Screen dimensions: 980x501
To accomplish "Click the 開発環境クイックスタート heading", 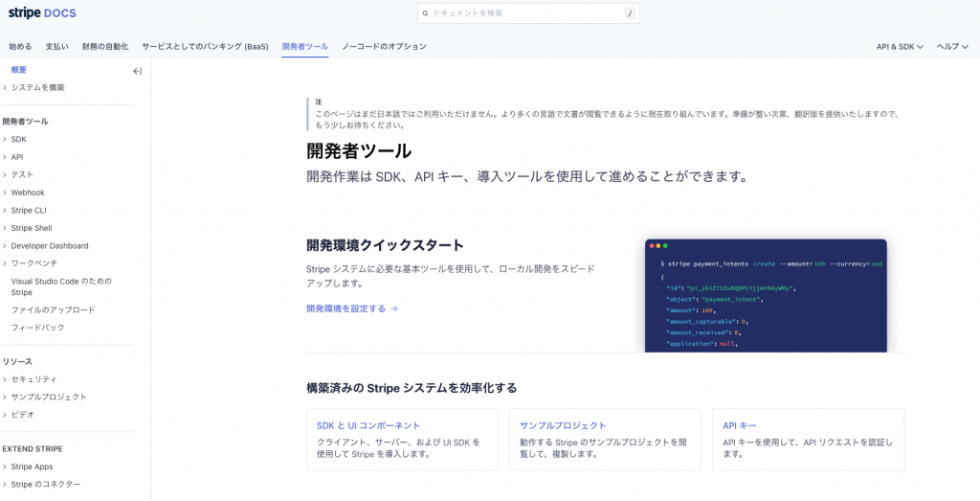I will (x=385, y=244).
